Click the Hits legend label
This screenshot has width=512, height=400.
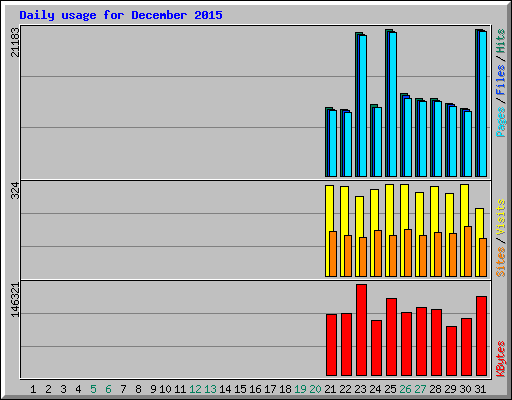coord(500,41)
